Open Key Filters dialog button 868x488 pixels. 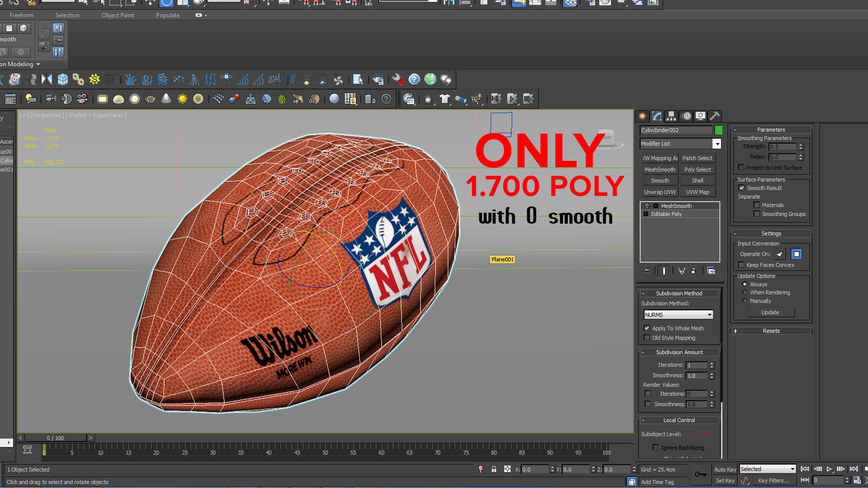774,481
